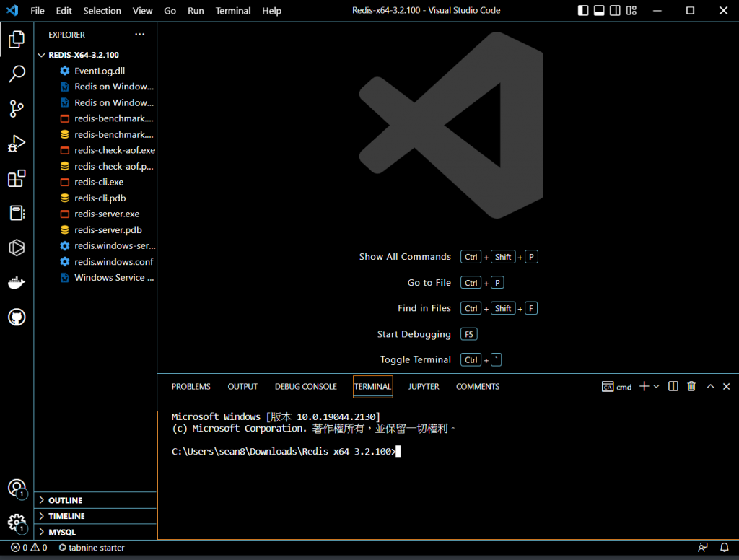
Task: Toggle primary side bar layout button
Action: [583, 10]
